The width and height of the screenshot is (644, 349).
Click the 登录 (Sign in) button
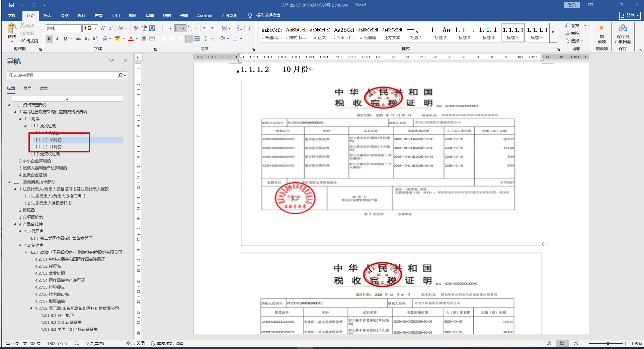pyautogui.click(x=572, y=5)
